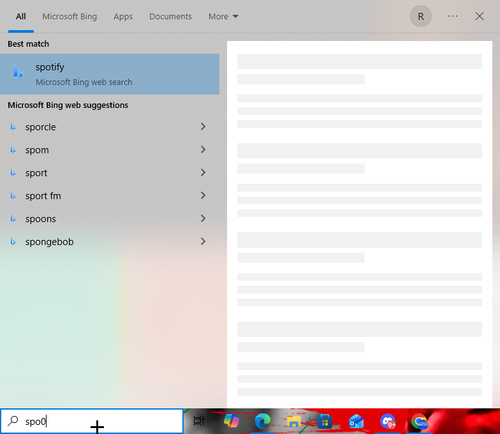Open File Explorer from the taskbar

[x=294, y=422]
